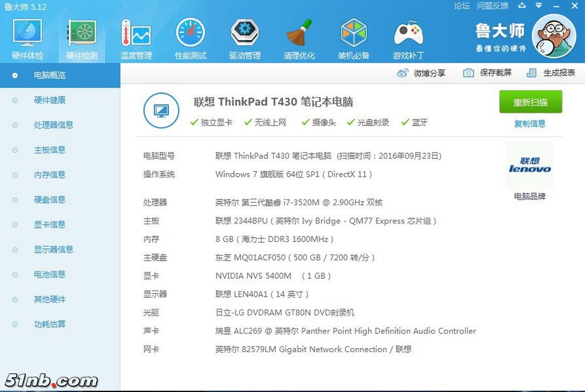
Task: Click the download tray icon in title bar
Action: pos(522,6)
